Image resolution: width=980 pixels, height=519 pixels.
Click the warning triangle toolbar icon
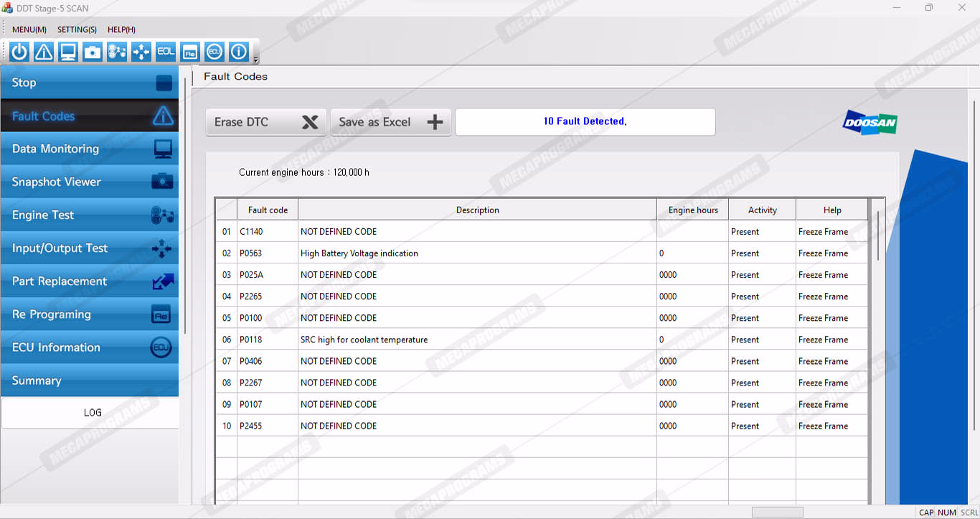[x=44, y=52]
